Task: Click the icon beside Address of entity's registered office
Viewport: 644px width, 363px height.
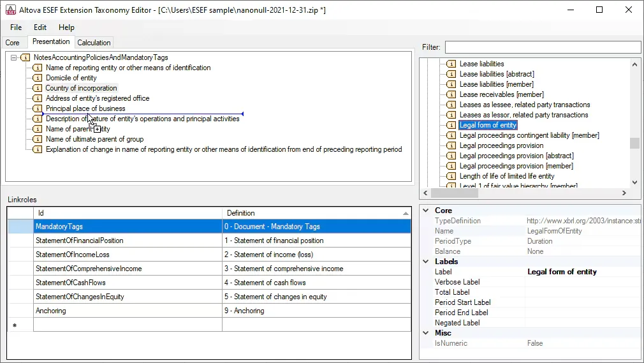Action: (37, 98)
